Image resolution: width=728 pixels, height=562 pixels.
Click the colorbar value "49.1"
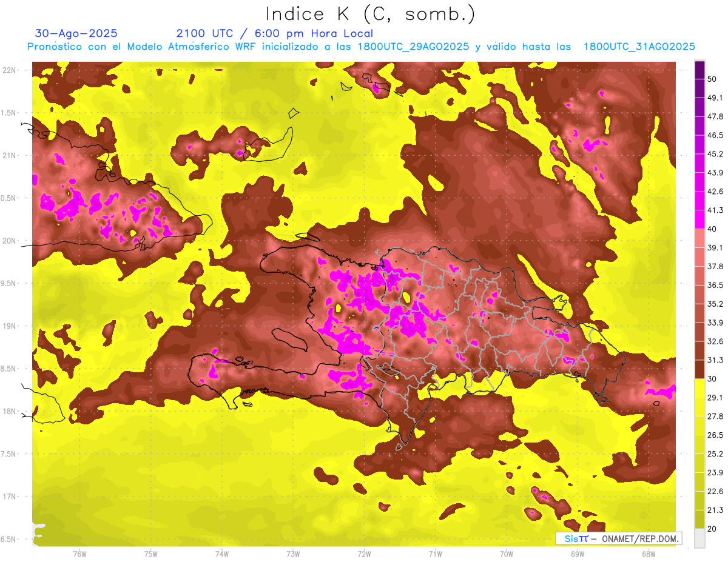pyautogui.click(x=715, y=98)
